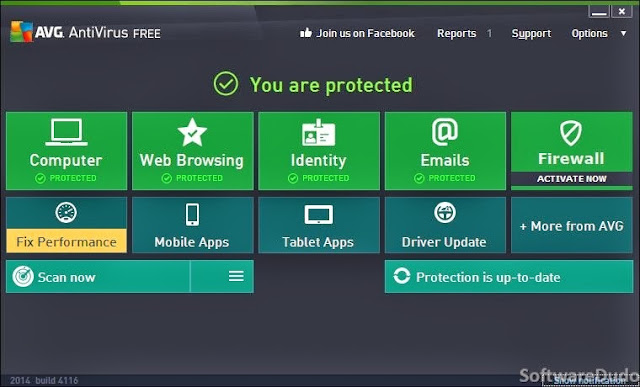Expand the Options dropdown arrow
The width and height of the screenshot is (640, 387).
click(x=623, y=33)
